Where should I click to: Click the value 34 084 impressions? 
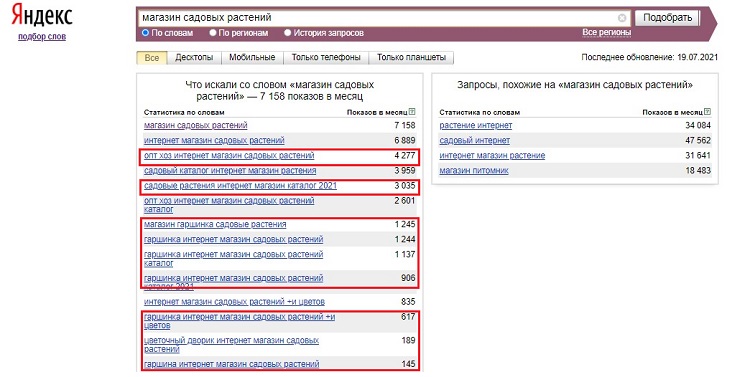tap(698, 125)
